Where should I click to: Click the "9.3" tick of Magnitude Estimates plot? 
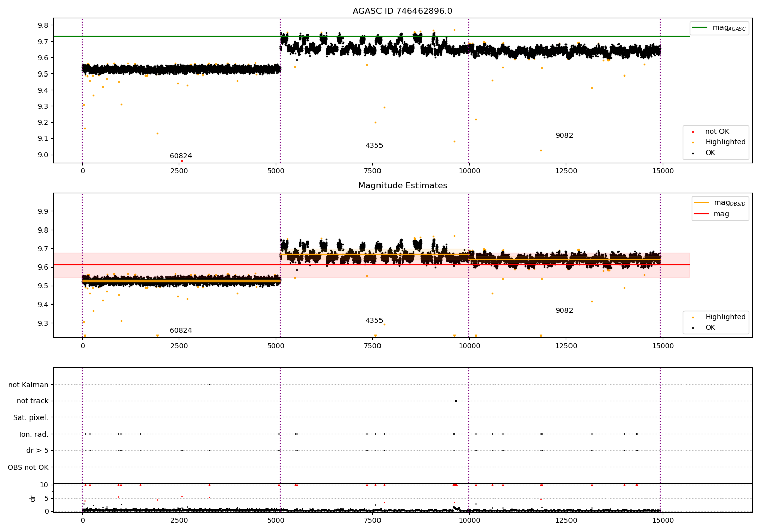(x=43, y=323)
